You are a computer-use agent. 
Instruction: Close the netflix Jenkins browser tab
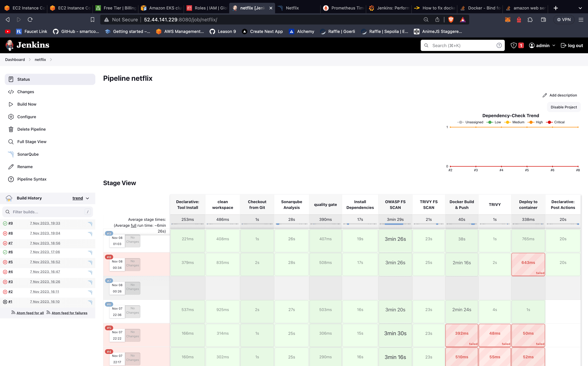click(x=271, y=8)
